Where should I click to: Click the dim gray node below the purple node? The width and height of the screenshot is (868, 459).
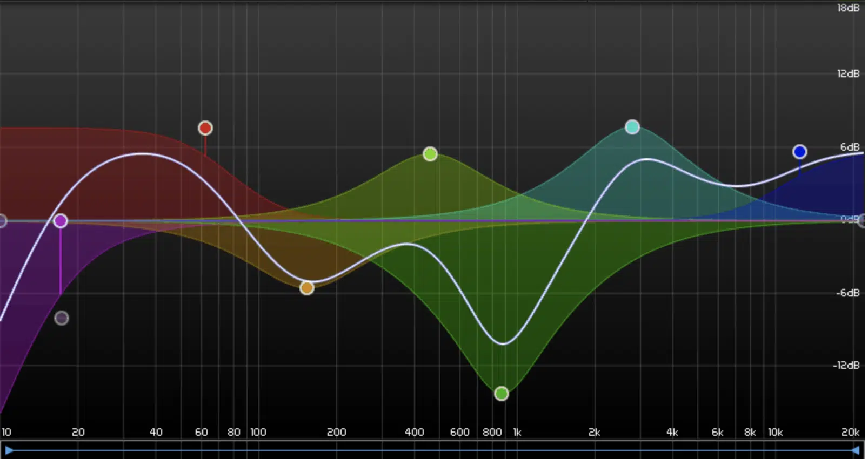62,318
